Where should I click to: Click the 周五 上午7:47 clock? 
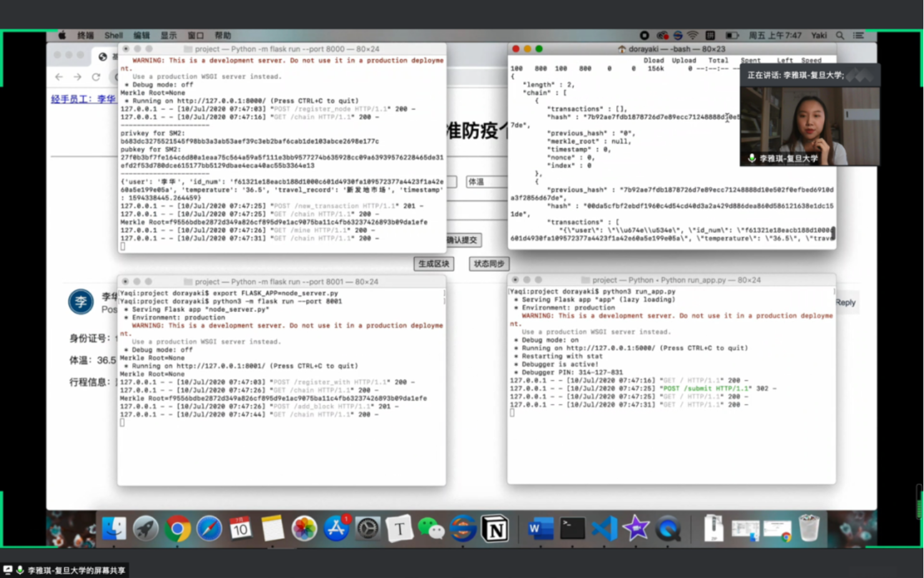(775, 36)
